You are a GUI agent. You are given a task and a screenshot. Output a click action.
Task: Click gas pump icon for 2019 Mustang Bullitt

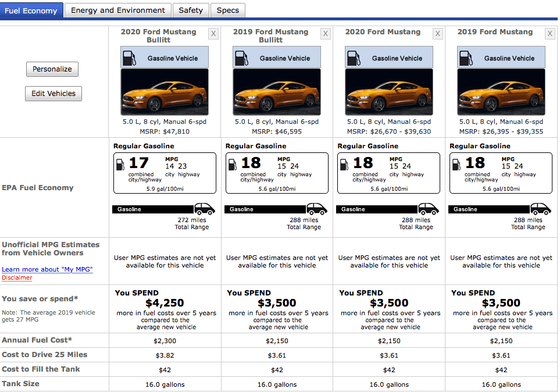pos(241,58)
